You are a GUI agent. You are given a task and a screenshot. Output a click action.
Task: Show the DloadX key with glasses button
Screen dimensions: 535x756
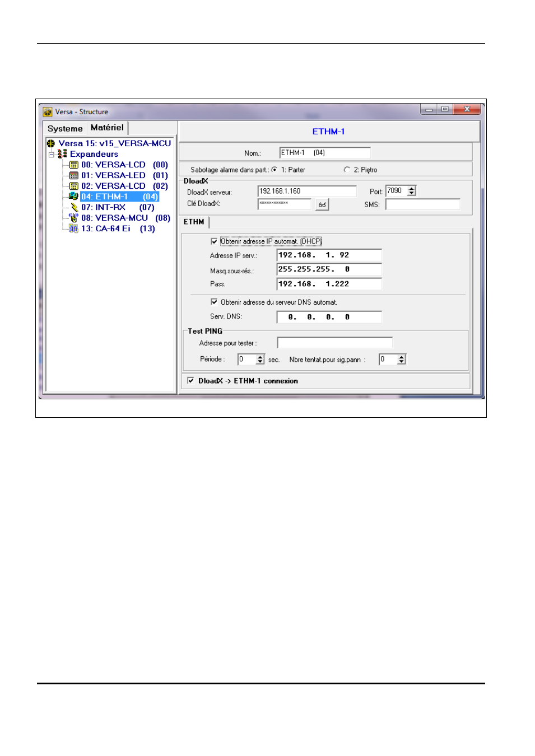click(322, 205)
